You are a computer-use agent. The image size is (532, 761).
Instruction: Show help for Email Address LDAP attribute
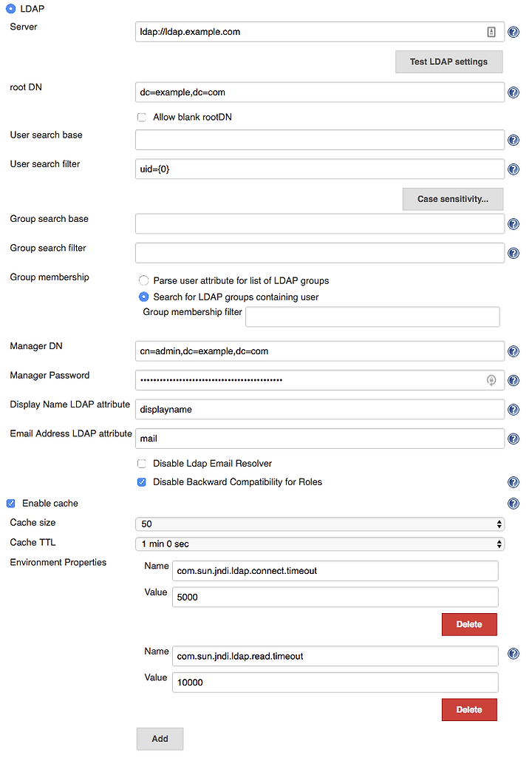tap(513, 439)
